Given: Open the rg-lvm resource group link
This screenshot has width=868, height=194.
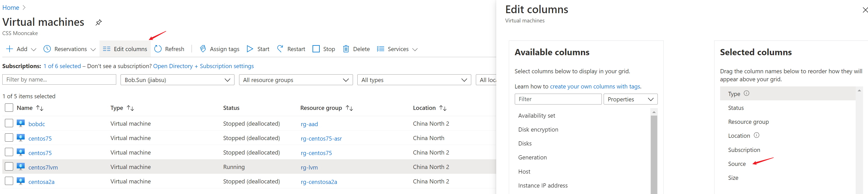Looking at the screenshot, I should click(309, 167).
